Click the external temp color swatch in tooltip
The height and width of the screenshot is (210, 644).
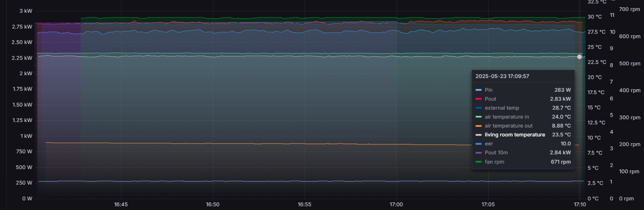(x=478, y=108)
